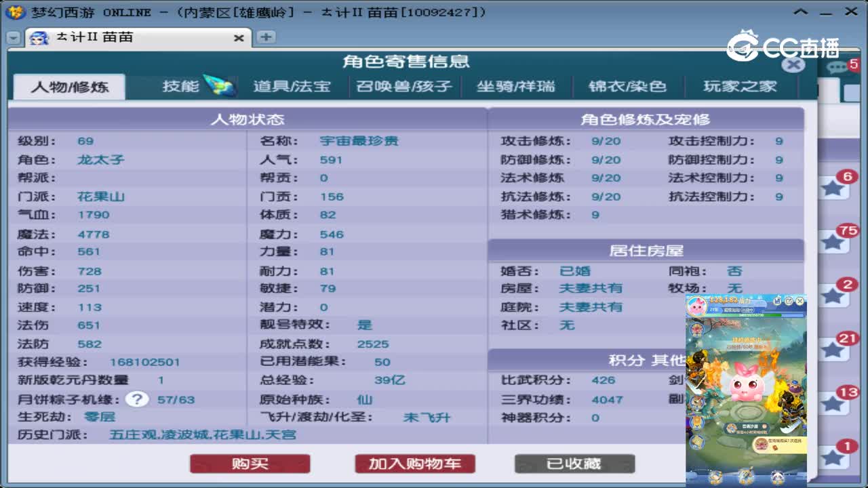Image resolution: width=868 pixels, height=488 pixels.
Task: Click the 未飞升 status text
Action: [427, 418]
